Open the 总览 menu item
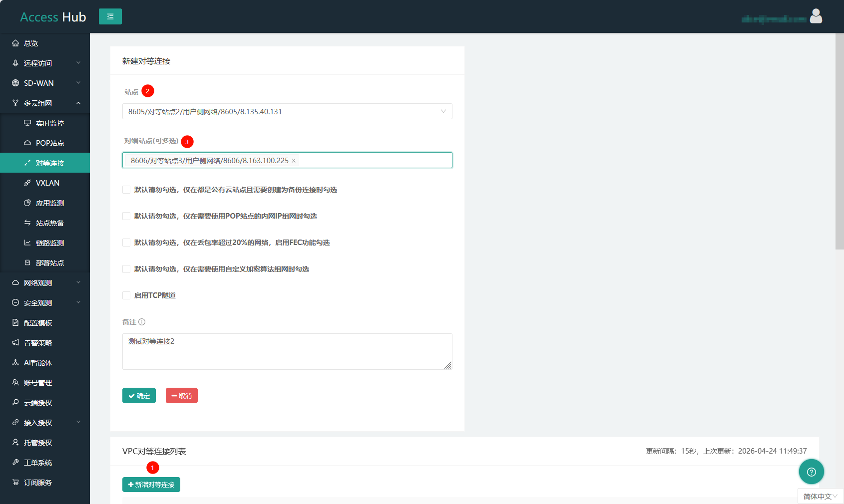 pos(45,43)
